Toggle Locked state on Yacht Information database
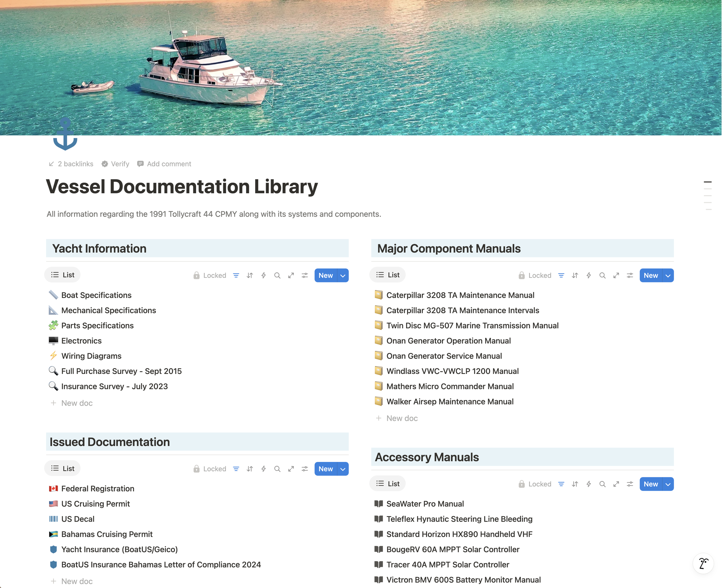Screen dimensions: 722x588 [210, 275]
